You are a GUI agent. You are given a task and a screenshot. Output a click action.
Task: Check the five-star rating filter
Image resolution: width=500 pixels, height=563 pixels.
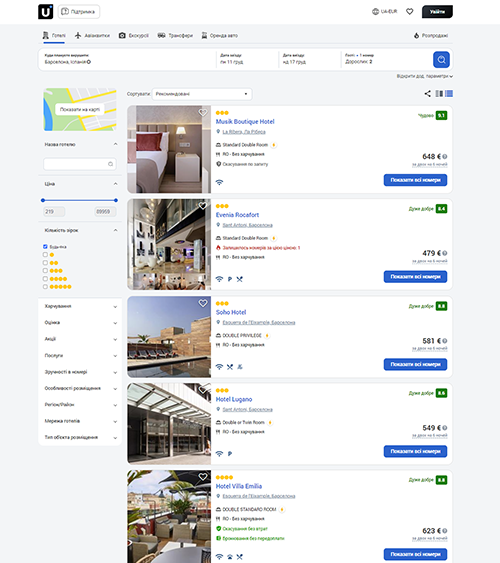pyautogui.click(x=45, y=287)
